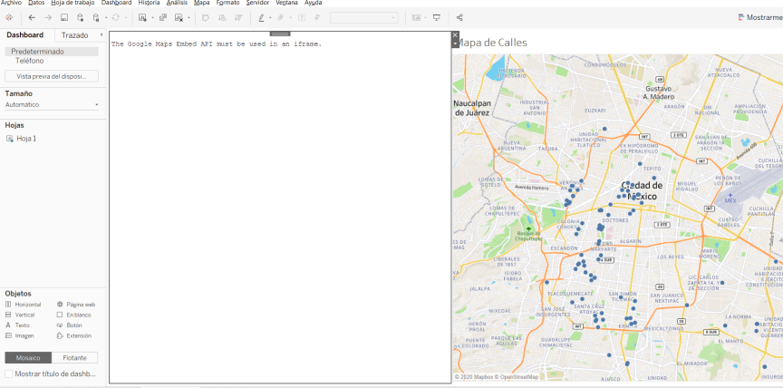The height and width of the screenshot is (388, 783).
Task: Open the Datos menu
Action: [36, 2]
